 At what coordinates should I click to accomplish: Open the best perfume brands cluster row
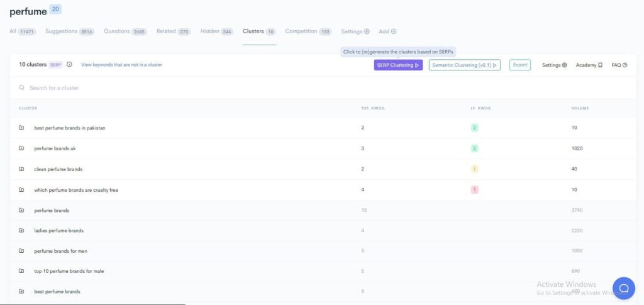click(x=323, y=291)
